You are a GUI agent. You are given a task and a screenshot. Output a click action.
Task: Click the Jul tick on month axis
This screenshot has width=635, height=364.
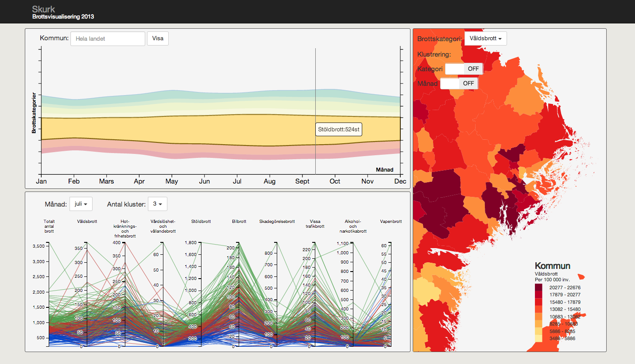click(x=237, y=181)
